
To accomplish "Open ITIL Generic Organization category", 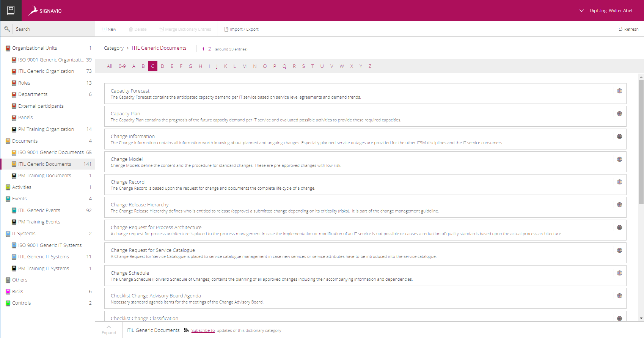I will coord(48,71).
